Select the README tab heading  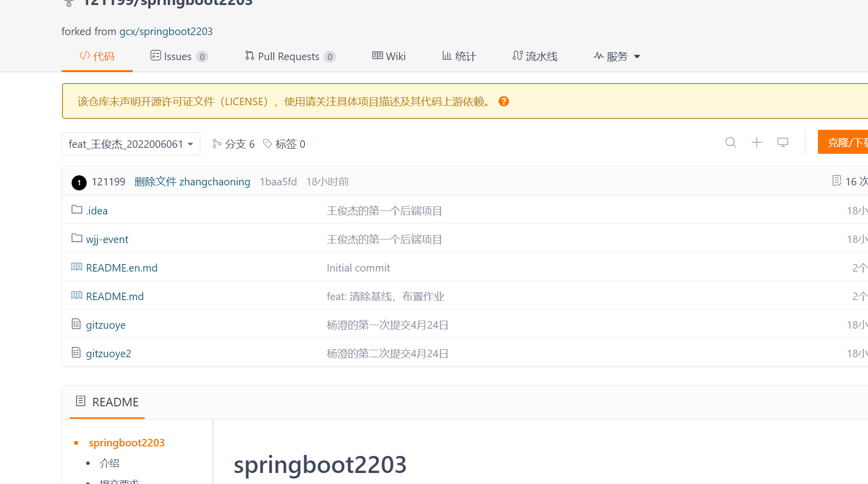click(107, 402)
